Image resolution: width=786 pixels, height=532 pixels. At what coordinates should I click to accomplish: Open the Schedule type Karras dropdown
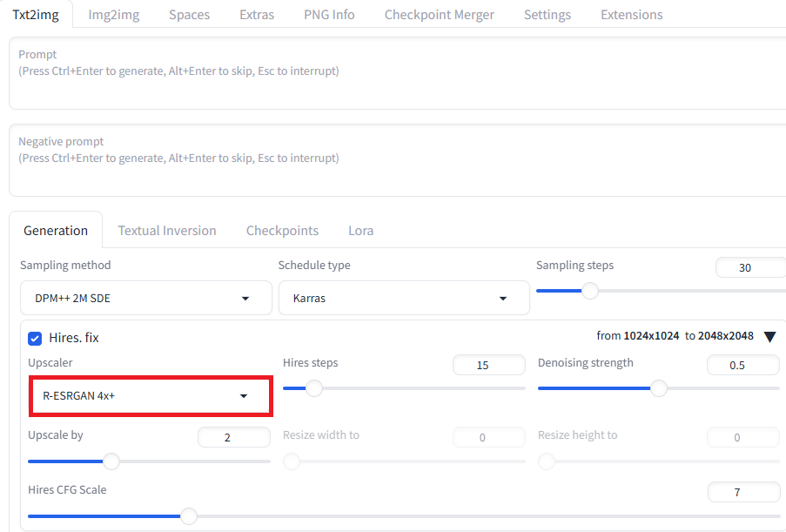[x=404, y=298]
